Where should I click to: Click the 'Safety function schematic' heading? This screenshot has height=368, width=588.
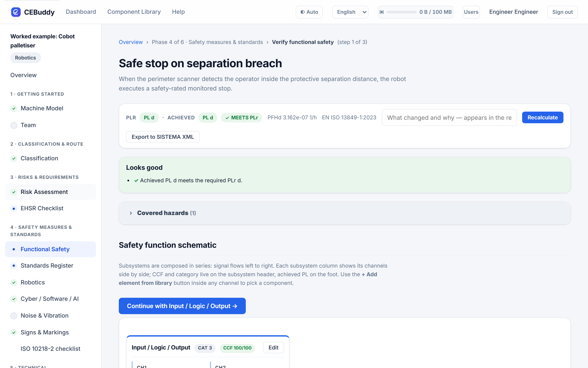167,245
